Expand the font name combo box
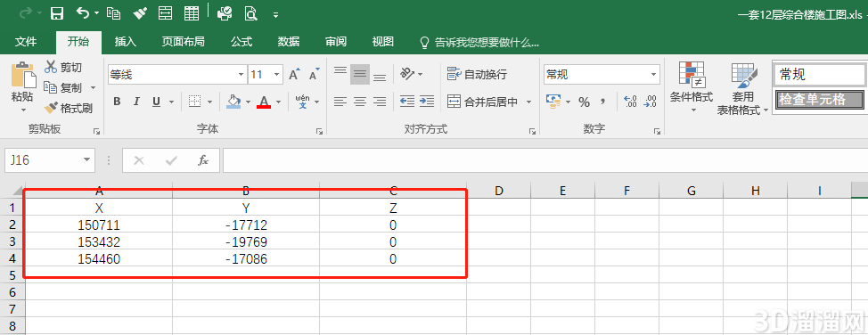 coord(242,74)
